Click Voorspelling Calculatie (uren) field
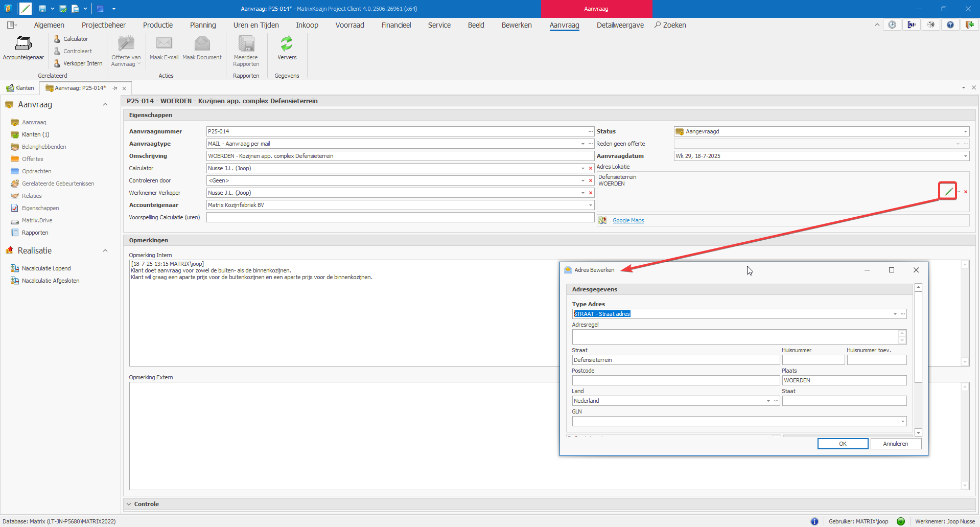 coord(400,217)
